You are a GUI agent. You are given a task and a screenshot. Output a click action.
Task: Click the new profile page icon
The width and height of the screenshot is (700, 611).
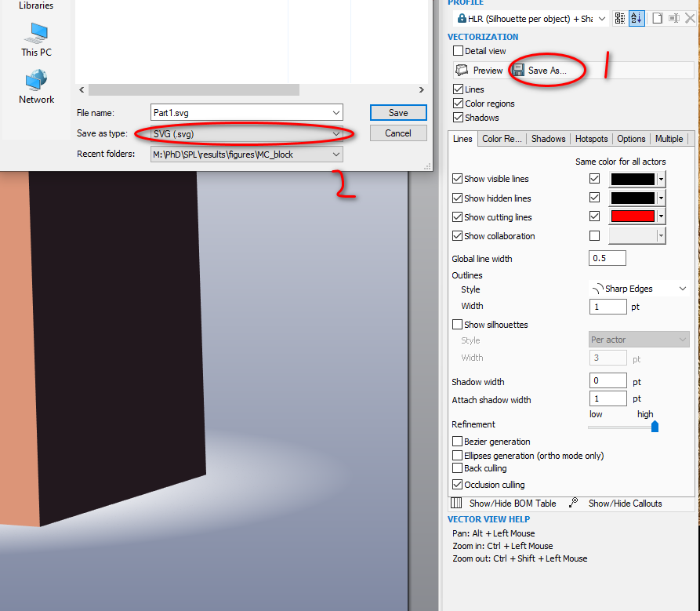[657, 18]
